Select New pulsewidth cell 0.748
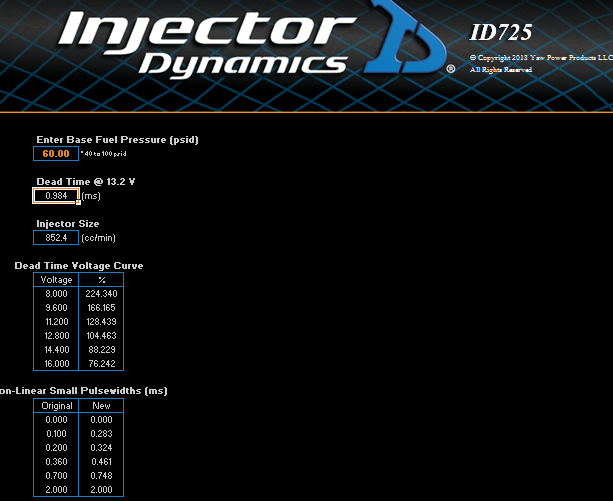 (101, 476)
